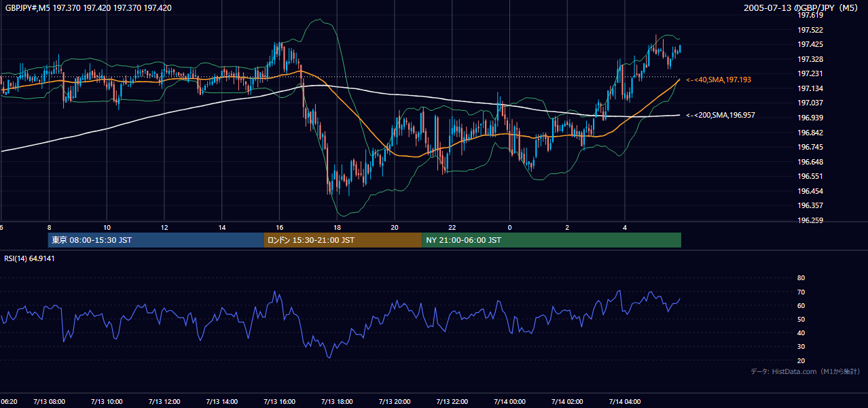Click the bottom time label 7/14 02:00

(567, 401)
